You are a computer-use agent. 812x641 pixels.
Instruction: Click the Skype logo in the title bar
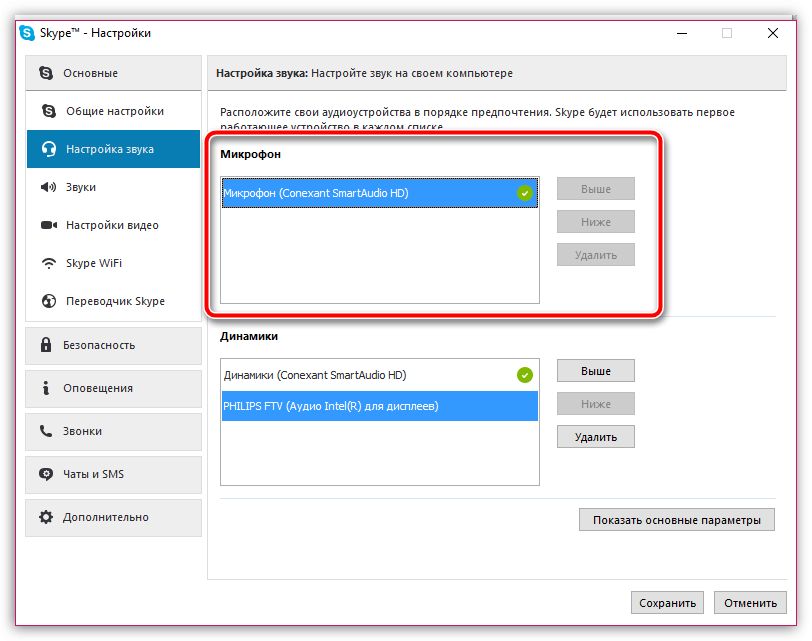[x=27, y=33]
